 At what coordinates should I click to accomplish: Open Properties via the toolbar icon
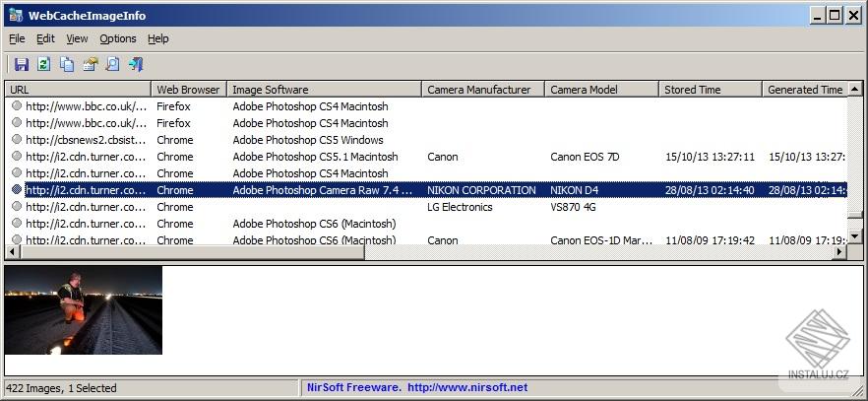(x=90, y=64)
